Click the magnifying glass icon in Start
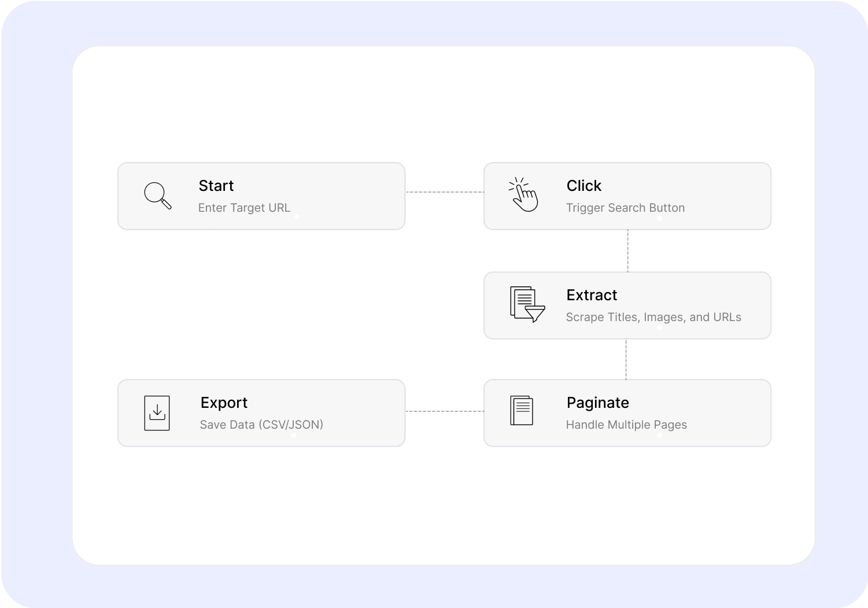The image size is (868, 608). coord(158,196)
